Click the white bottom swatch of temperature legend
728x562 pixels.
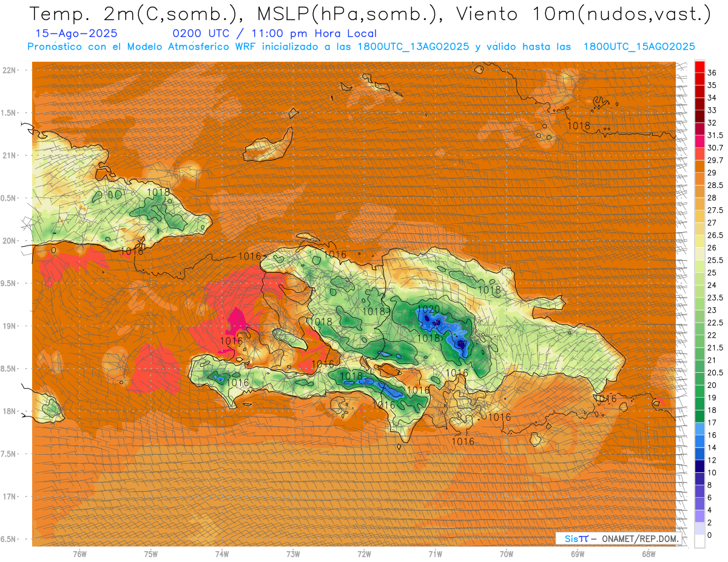click(x=699, y=541)
